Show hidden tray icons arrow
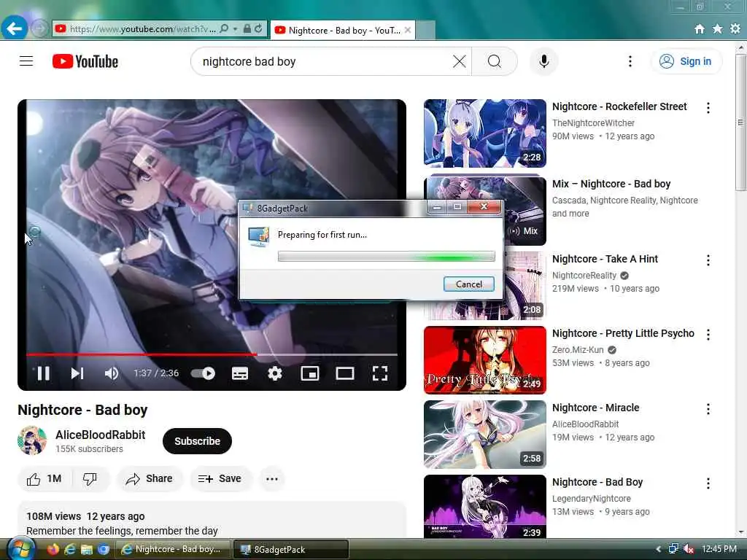The image size is (747, 560). 659,549
